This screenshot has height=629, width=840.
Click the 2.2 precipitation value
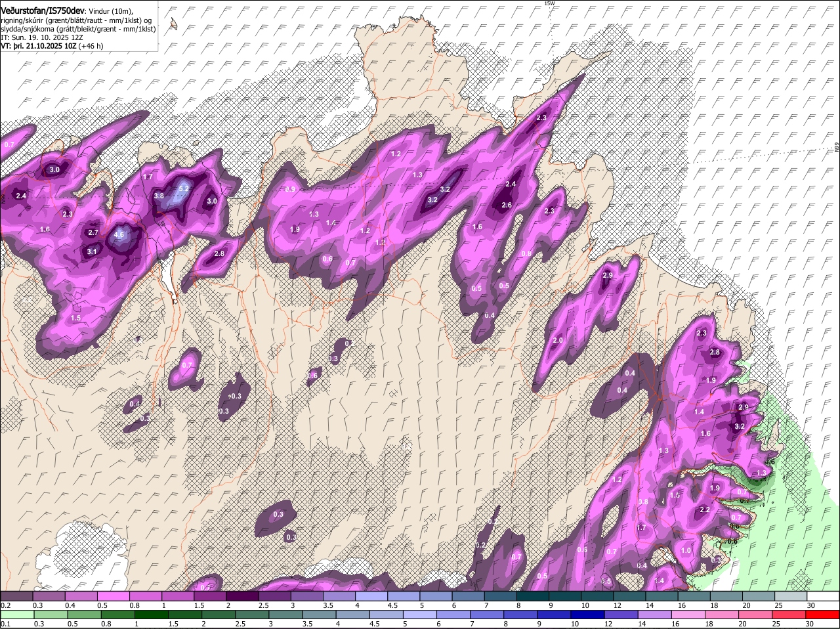click(x=705, y=510)
